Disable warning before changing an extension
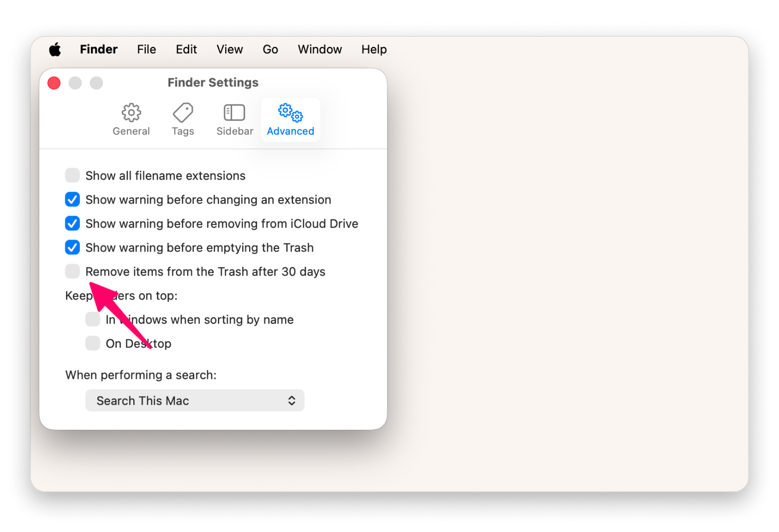779x532 pixels. (x=72, y=199)
